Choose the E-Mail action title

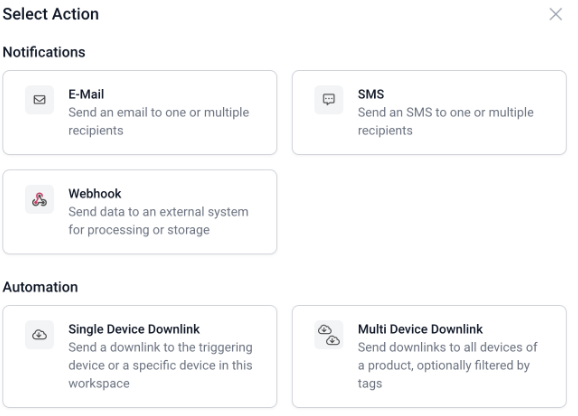[x=86, y=94]
